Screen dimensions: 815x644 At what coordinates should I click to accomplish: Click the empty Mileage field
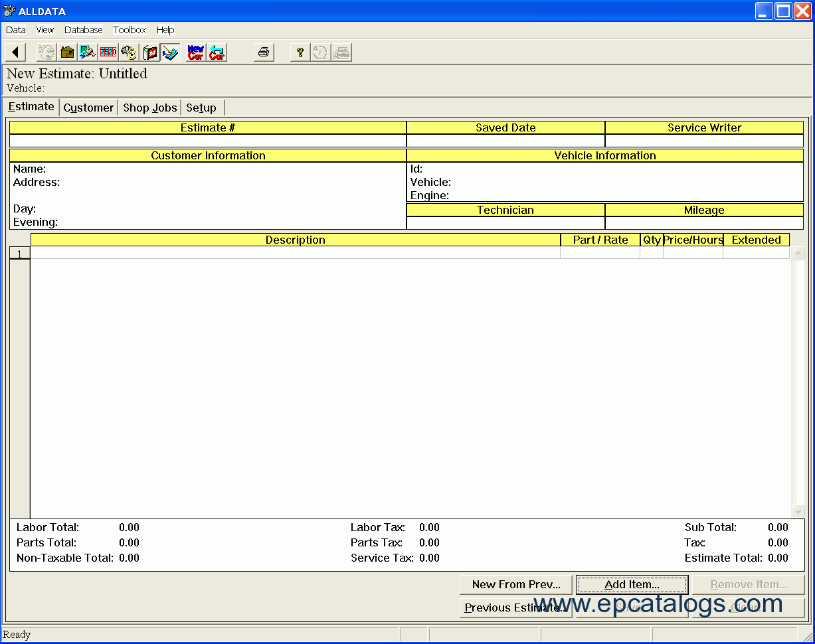[704, 223]
